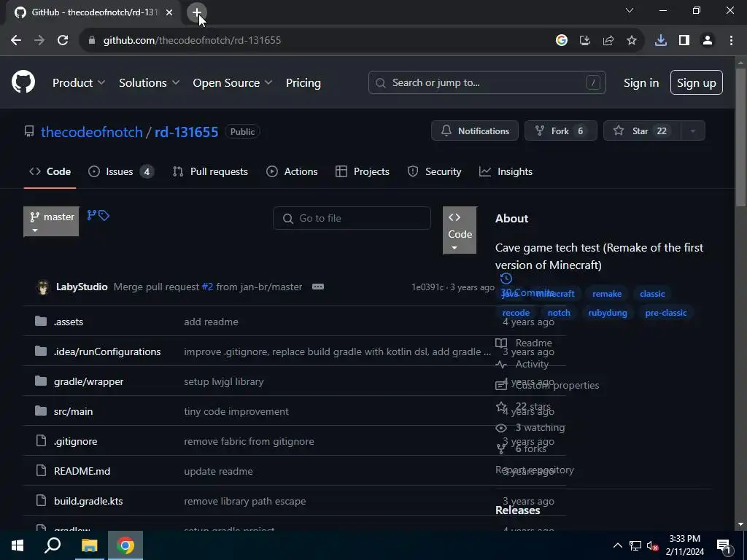
Task: Expand commit message ellipsis
Action: coord(318,287)
